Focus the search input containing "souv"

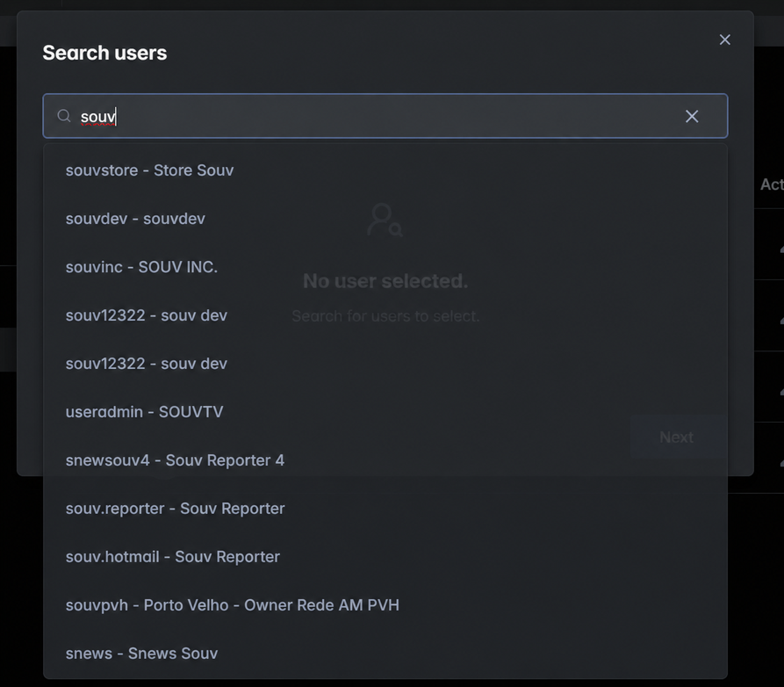pos(385,116)
